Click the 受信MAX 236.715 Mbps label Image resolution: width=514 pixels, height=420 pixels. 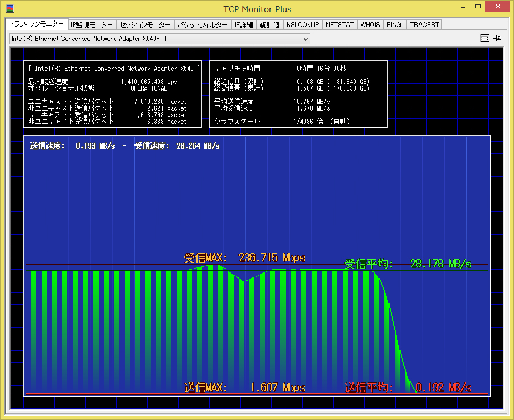click(x=244, y=258)
